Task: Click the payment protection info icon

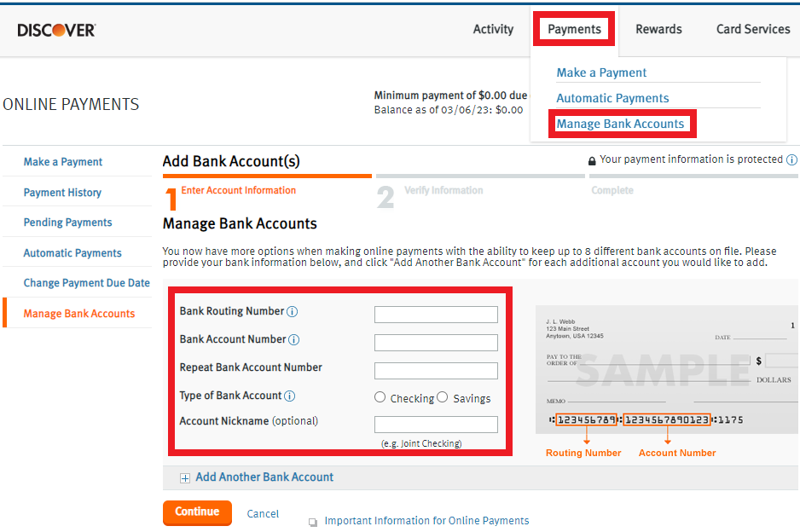Action: pyautogui.click(x=791, y=159)
